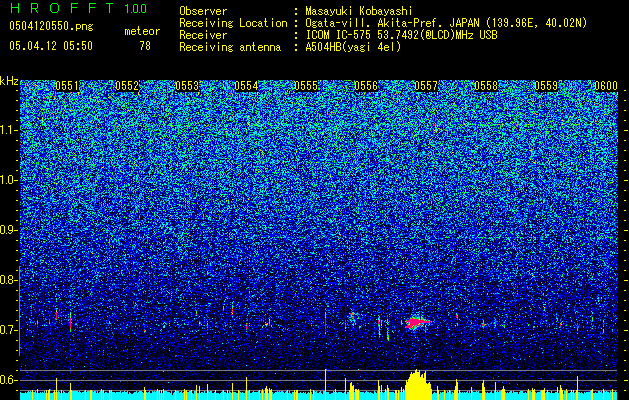Click the 0558 time marker
This screenshot has width=629, height=400.
click(486, 86)
